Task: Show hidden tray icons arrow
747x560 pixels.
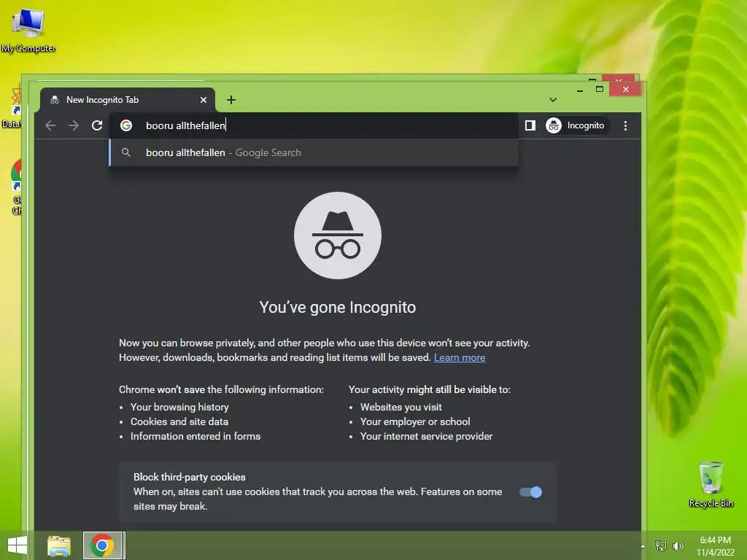Action: coord(643,546)
